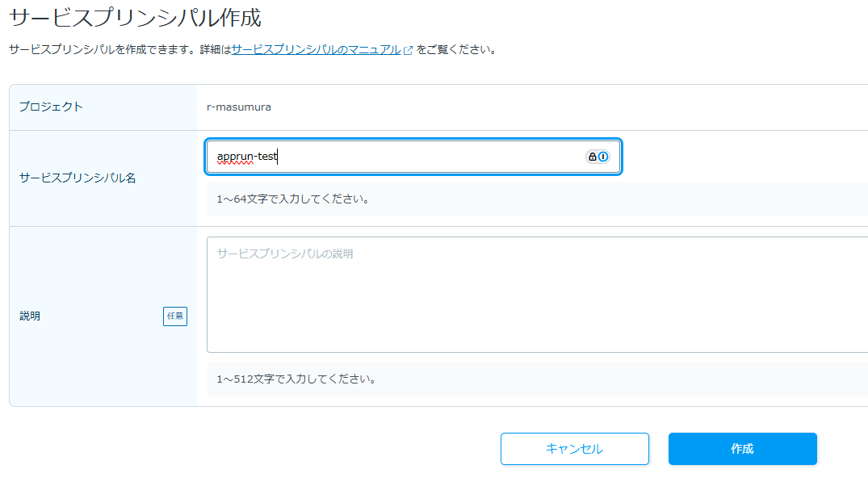Click the キャンセル button
Screen dimensions: 868x486
click(x=575, y=449)
